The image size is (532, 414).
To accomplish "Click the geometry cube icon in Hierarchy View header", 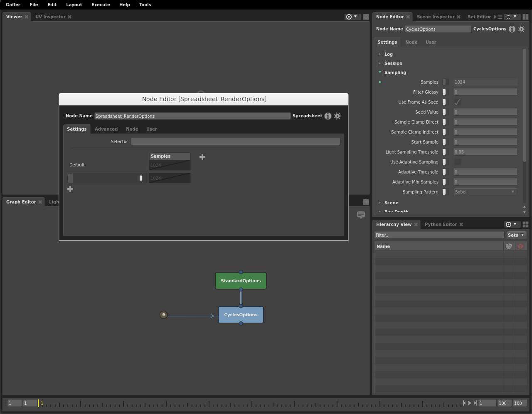I will pos(509,246).
